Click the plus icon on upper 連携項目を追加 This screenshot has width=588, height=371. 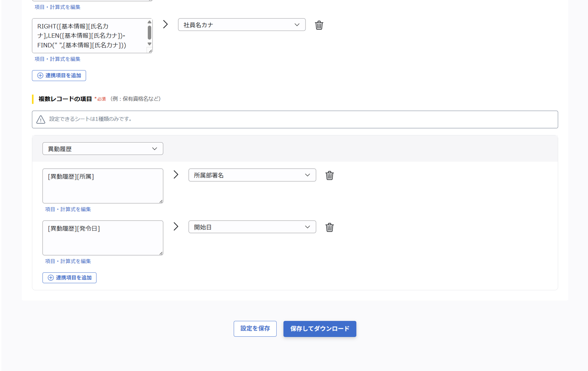(x=40, y=76)
